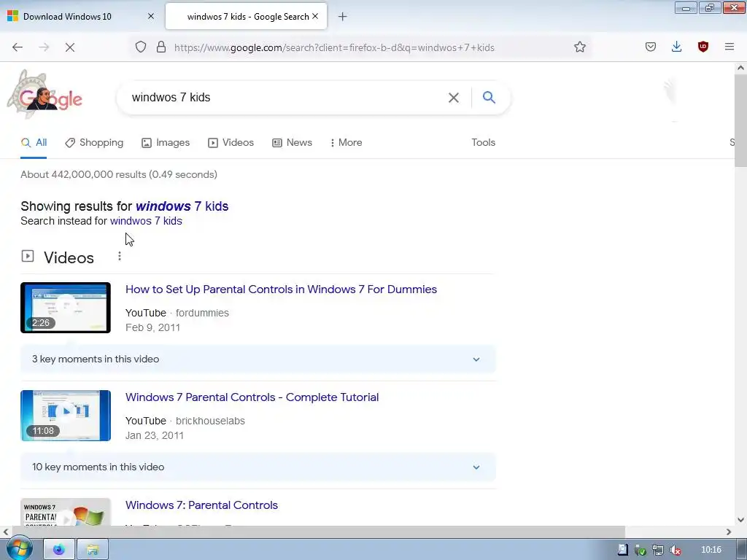This screenshot has height=560, width=747.
Task: Open the Firefox hamburger menu
Action: tap(729, 47)
